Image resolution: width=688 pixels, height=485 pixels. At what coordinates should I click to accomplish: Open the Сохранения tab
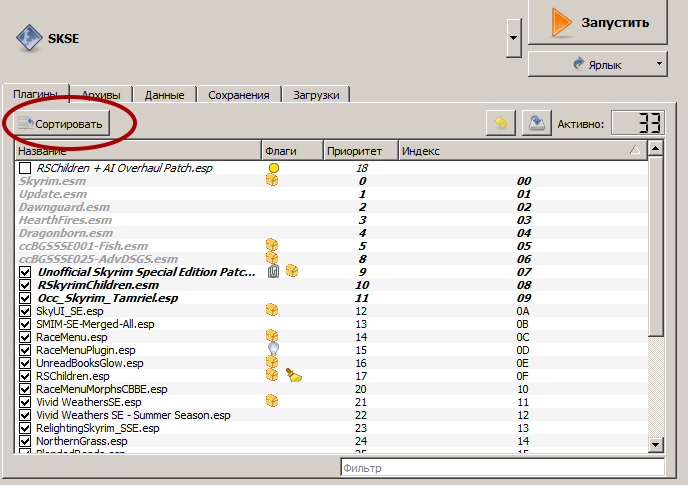click(x=239, y=95)
